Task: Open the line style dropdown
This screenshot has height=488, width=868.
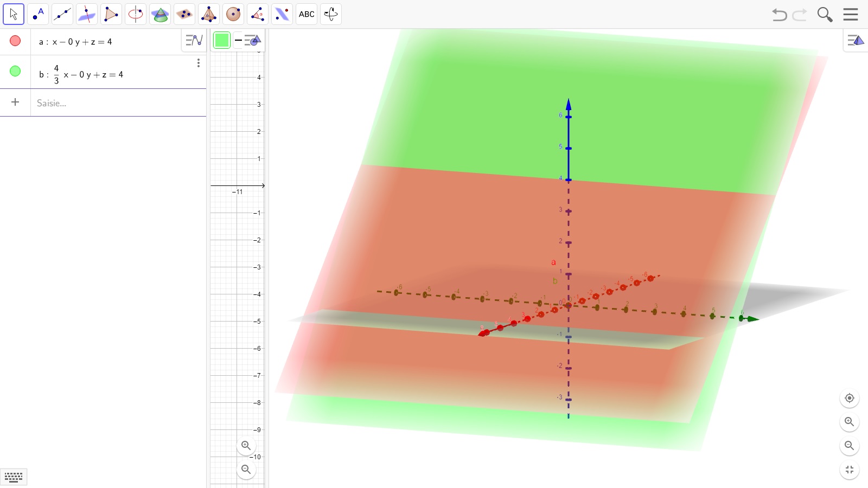Action: [x=239, y=40]
